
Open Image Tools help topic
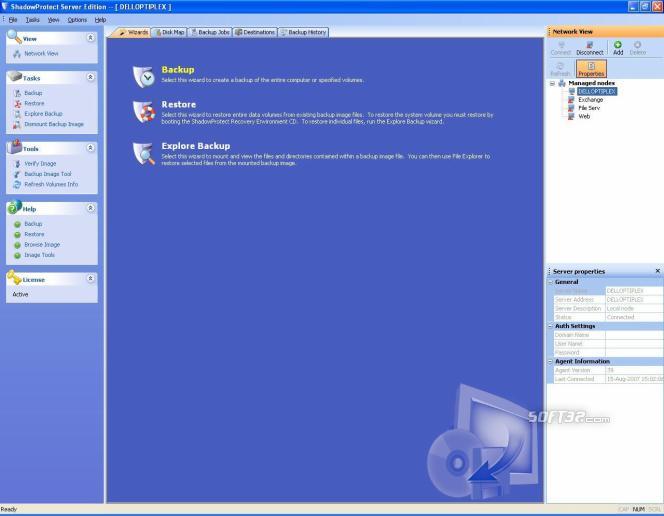[39, 255]
